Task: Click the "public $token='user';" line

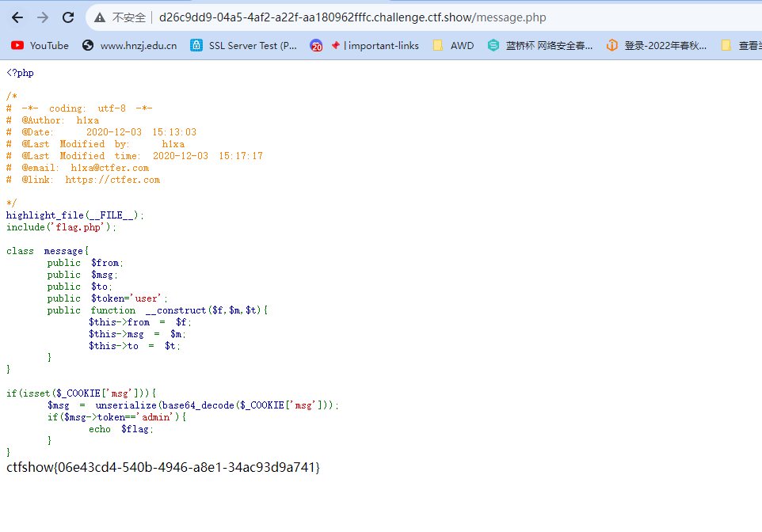Action: [108, 298]
